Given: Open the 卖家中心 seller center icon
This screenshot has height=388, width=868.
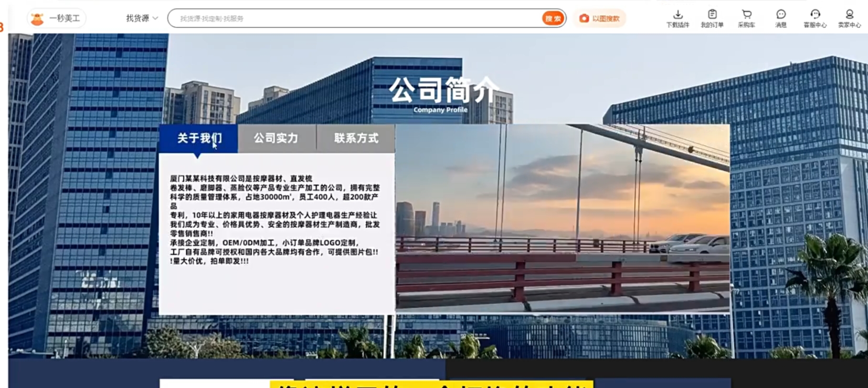Looking at the screenshot, I should [x=849, y=15].
